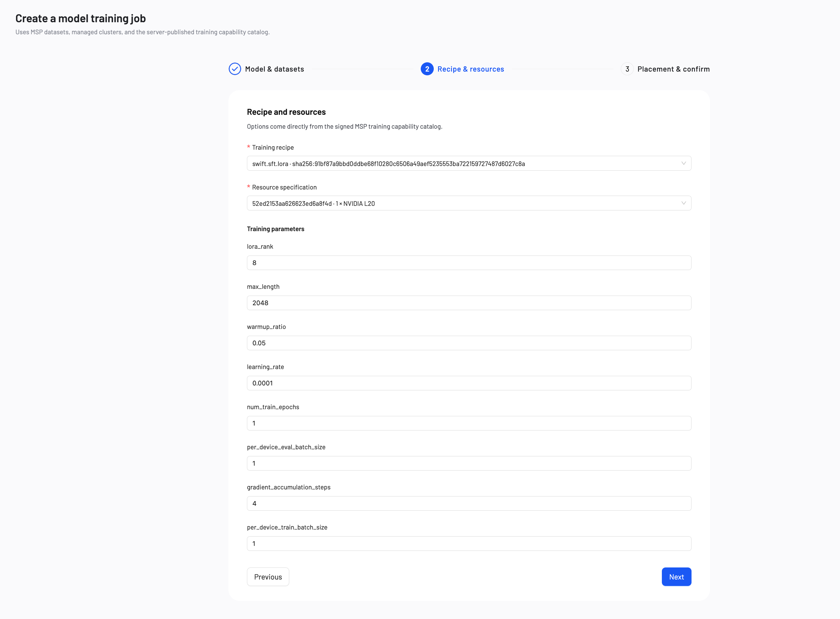Click the 'Recipe and resources' heading
Image resolution: width=840 pixels, height=619 pixels.
click(x=286, y=112)
